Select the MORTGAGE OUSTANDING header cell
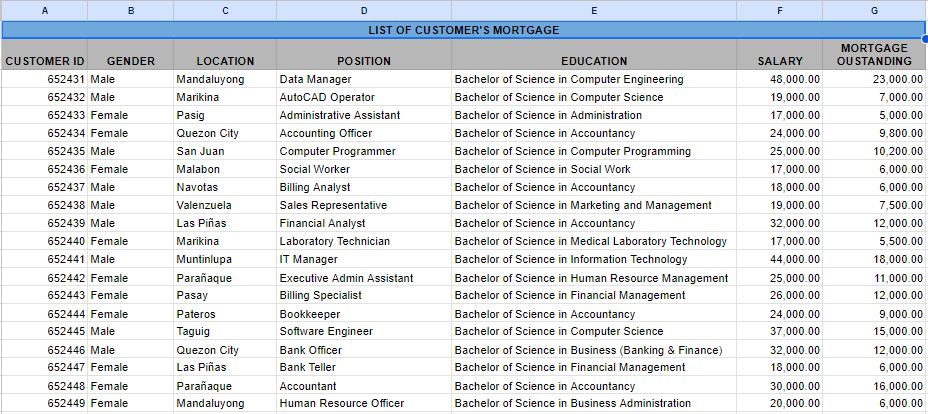The image size is (928, 414). (x=874, y=54)
